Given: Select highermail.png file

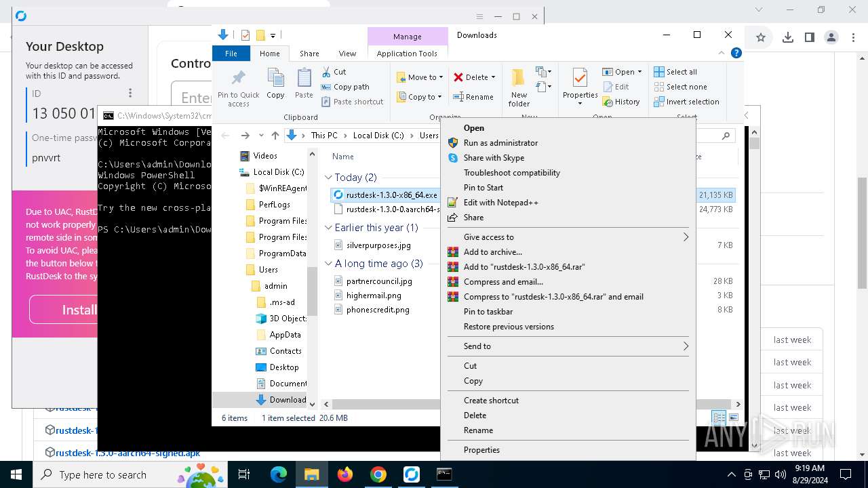Looking at the screenshot, I should click(x=374, y=296).
